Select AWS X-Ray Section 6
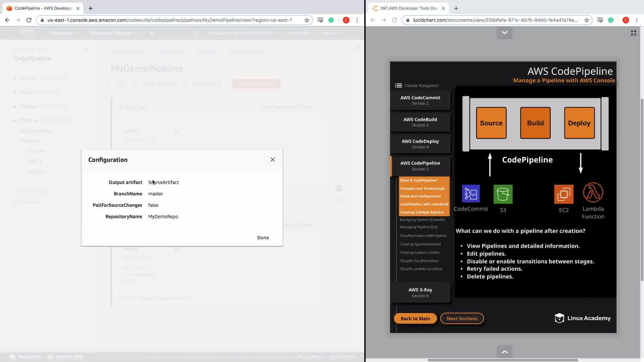 point(420,292)
